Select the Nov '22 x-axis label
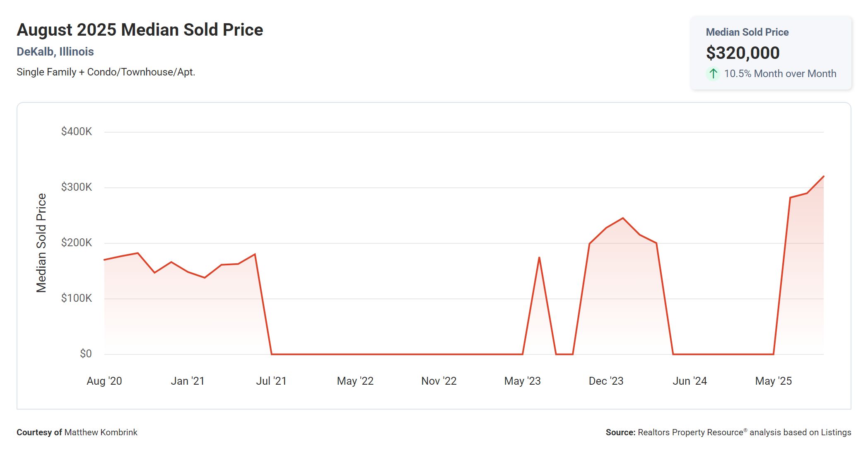The image size is (868, 456). pos(439,381)
